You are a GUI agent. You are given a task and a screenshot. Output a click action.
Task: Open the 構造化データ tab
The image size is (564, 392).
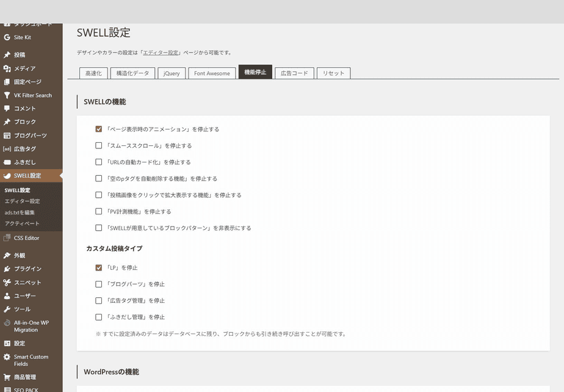click(132, 73)
